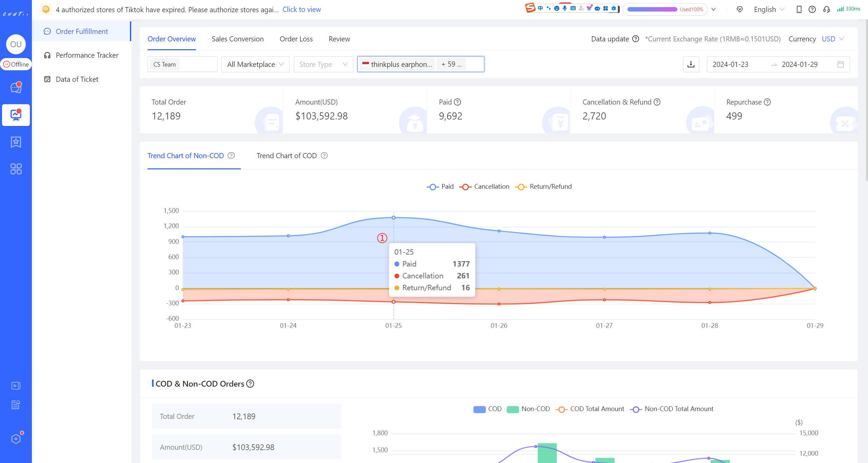This screenshot has height=463, width=868.
Task: Click the COD trend chart help icon
Action: [x=324, y=155]
